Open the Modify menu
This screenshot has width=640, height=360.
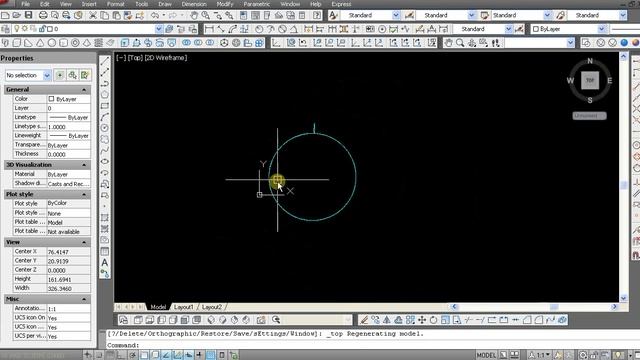click(225, 4)
